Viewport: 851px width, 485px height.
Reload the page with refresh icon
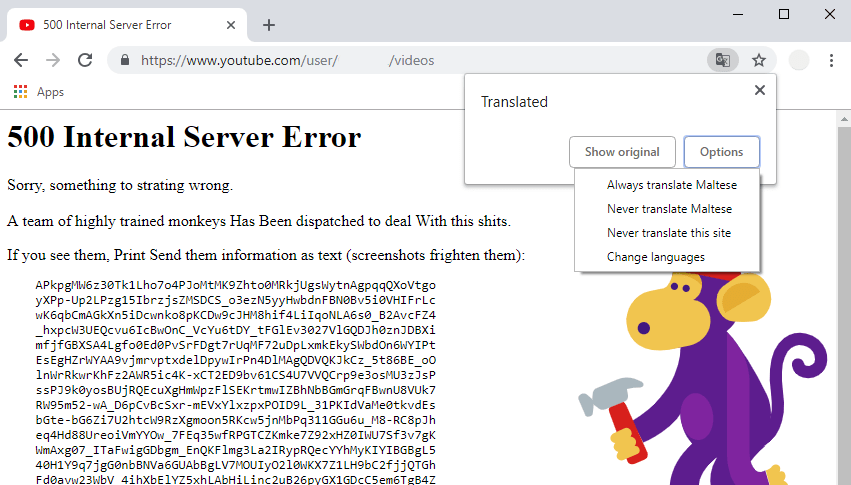coord(85,60)
